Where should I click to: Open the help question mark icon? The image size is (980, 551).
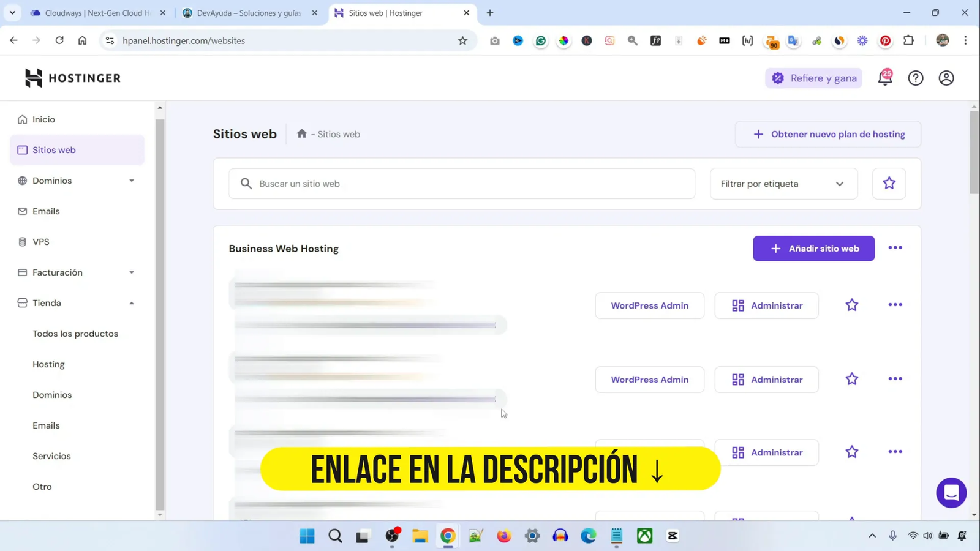pyautogui.click(x=916, y=78)
